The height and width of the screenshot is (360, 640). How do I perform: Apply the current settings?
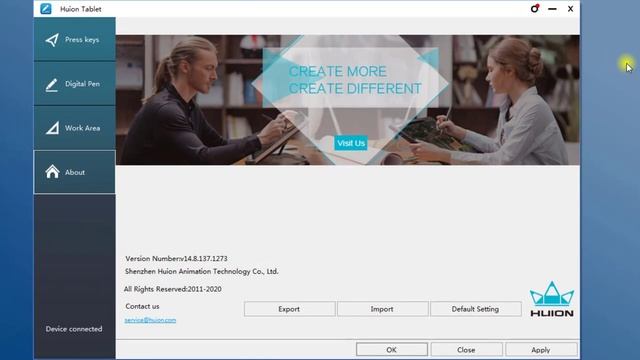(x=541, y=350)
